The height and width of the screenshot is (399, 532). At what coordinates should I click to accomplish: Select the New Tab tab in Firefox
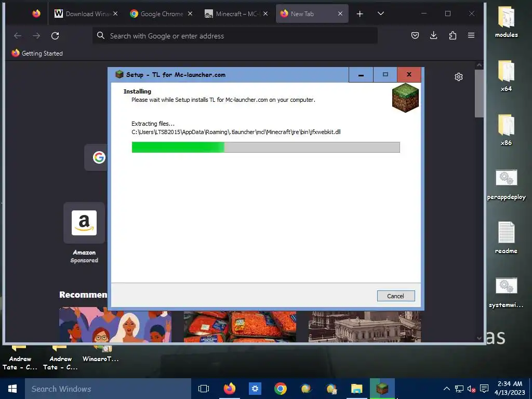coord(307,14)
